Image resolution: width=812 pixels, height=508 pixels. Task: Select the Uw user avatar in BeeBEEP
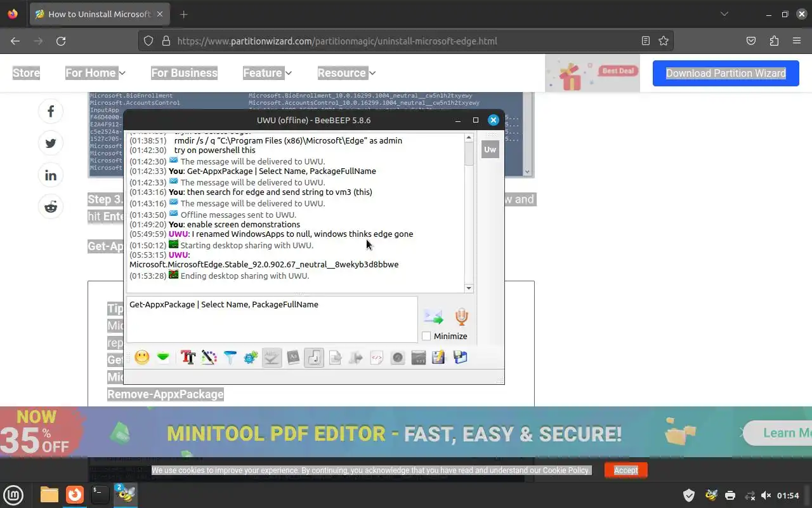[490, 149]
